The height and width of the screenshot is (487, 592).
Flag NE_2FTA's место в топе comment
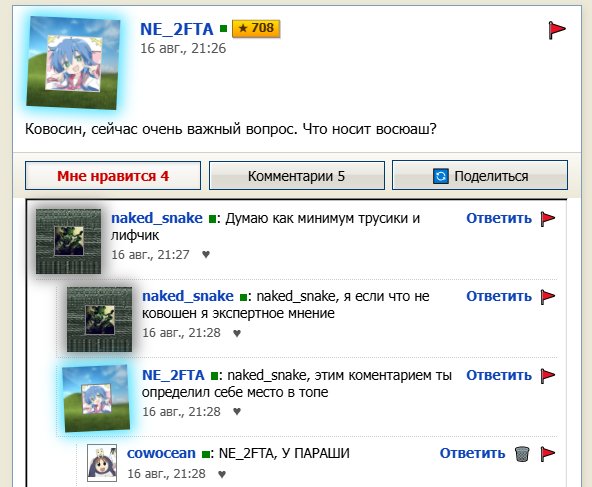[547, 376]
